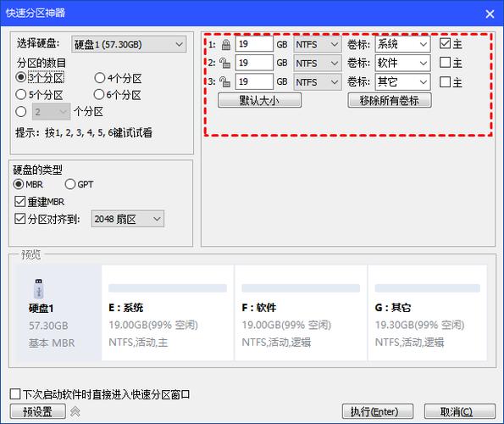This screenshot has width=504, height=424.
Task: Select the F: 软件 partition preview block
Action: (301, 312)
